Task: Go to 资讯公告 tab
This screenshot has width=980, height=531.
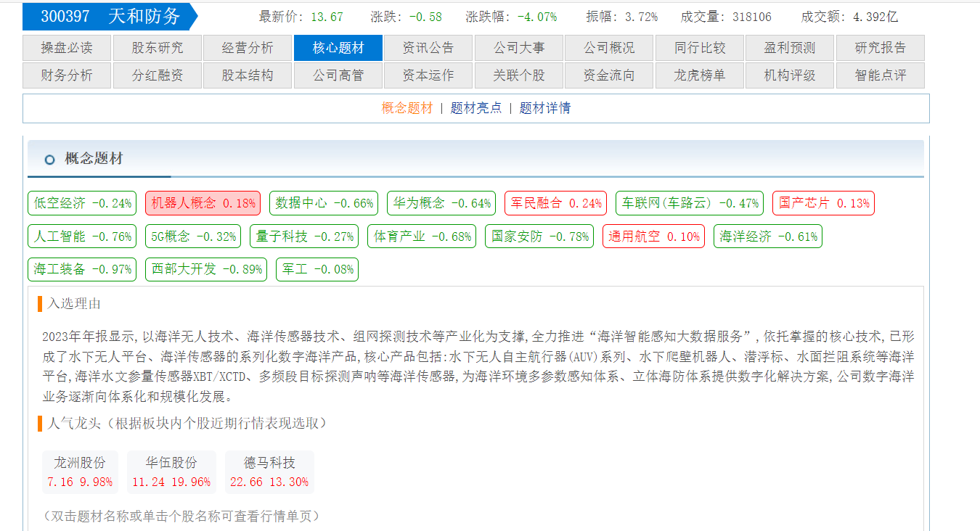Action: [x=428, y=48]
